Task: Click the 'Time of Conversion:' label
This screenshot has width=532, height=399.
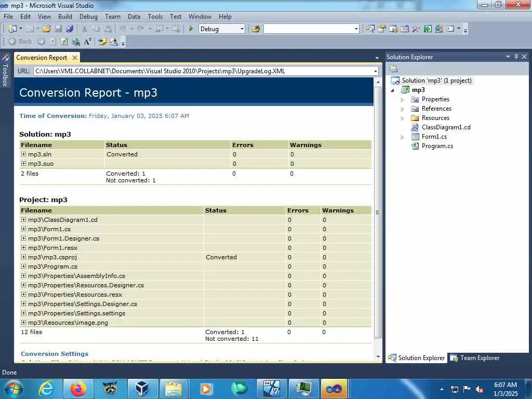Action: pos(53,116)
